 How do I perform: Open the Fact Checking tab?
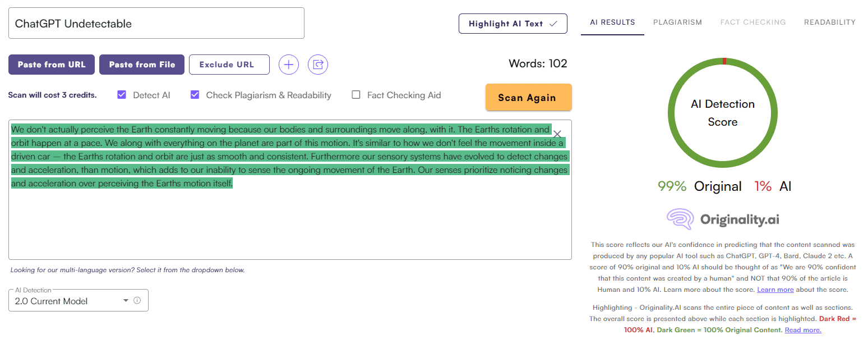(753, 22)
